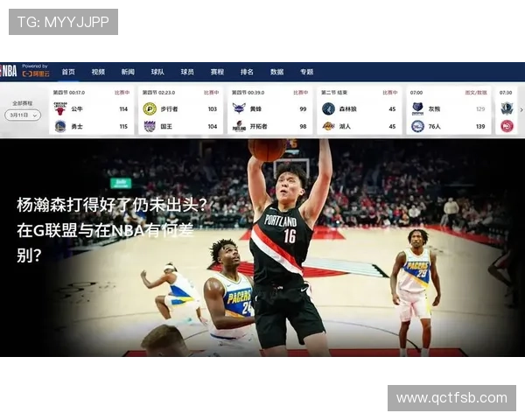The width and height of the screenshot is (525, 420).
Task: Open the 专题 features tab
Action: click(307, 72)
